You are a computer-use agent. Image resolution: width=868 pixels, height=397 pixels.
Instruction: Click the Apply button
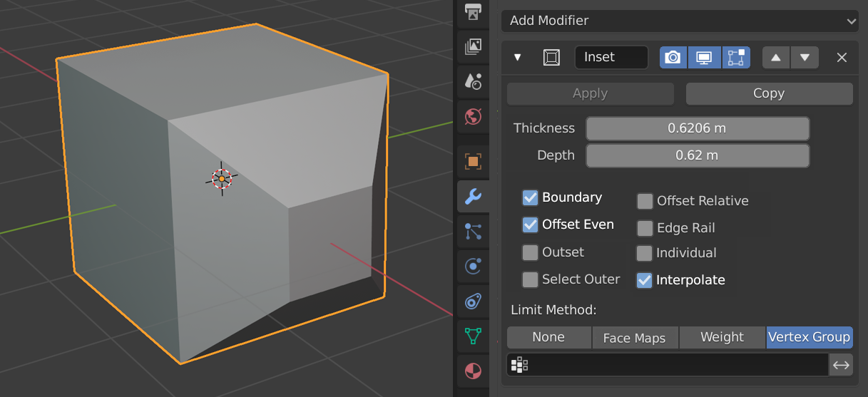pyautogui.click(x=591, y=93)
